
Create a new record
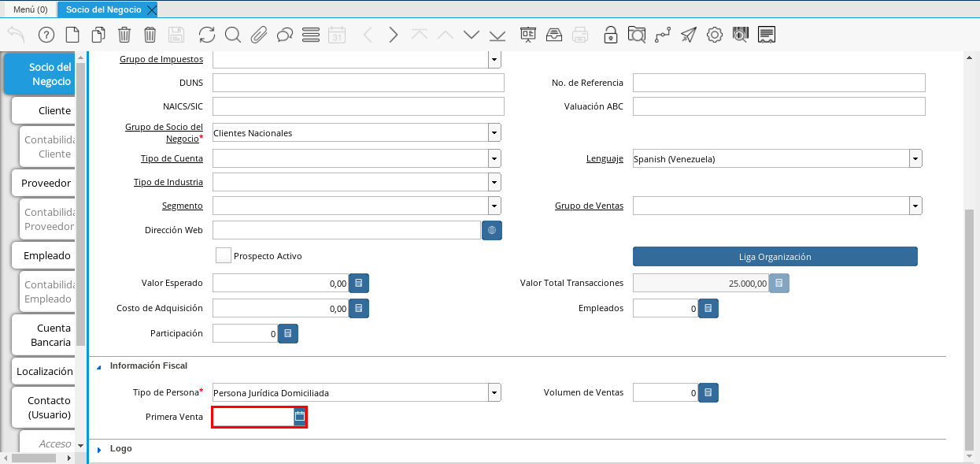point(72,35)
